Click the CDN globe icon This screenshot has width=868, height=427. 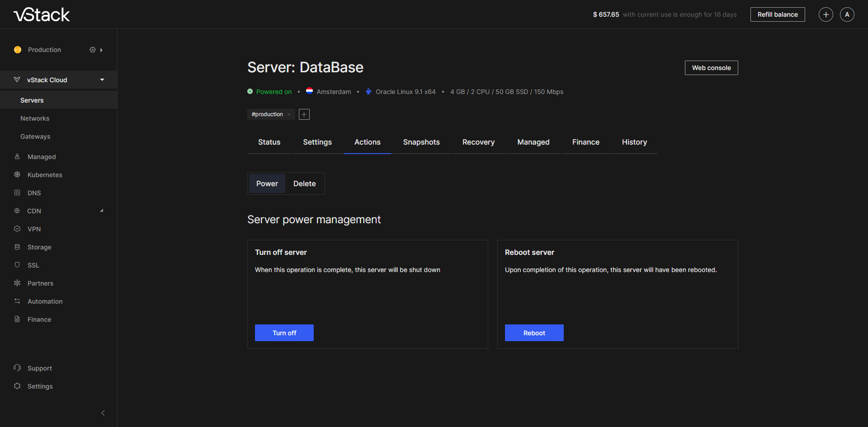point(17,211)
